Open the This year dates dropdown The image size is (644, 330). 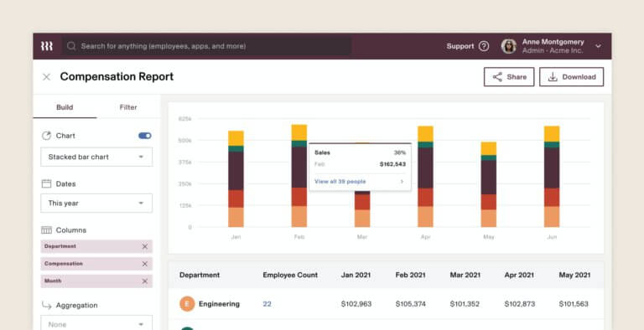(x=96, y=204)
